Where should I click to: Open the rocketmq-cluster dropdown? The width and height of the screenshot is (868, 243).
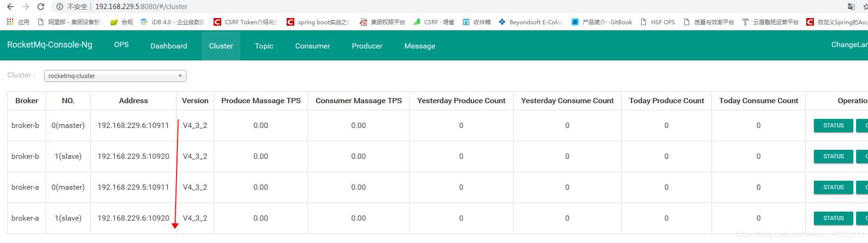(x=115, y=76)
